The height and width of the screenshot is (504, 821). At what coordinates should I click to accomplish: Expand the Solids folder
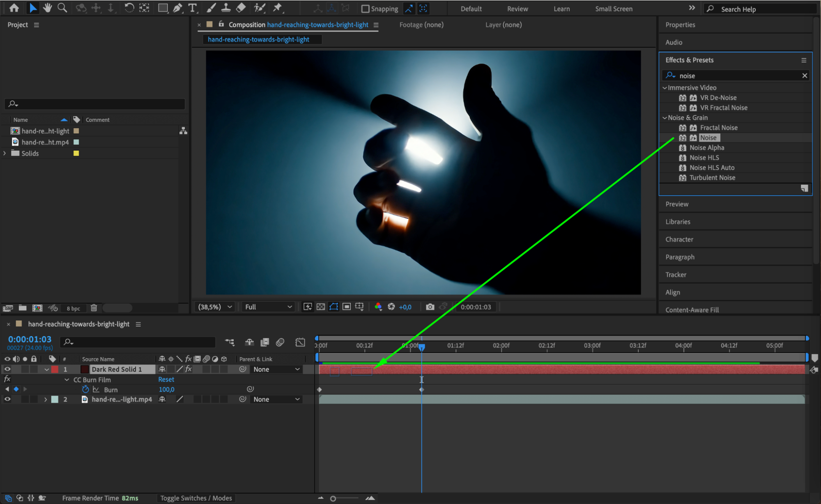pyautogui.click(x=5, y=153)
